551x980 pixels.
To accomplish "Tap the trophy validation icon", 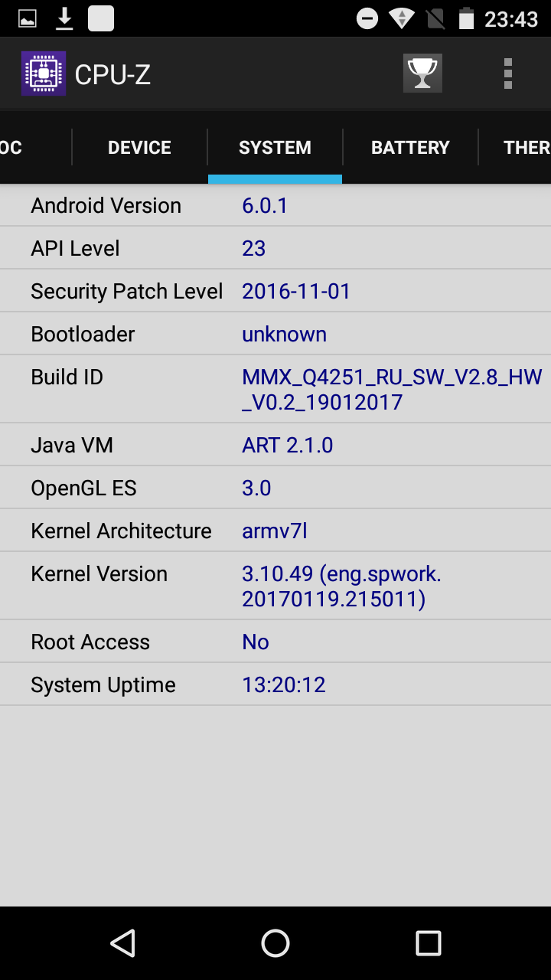I will coord(422,73).
